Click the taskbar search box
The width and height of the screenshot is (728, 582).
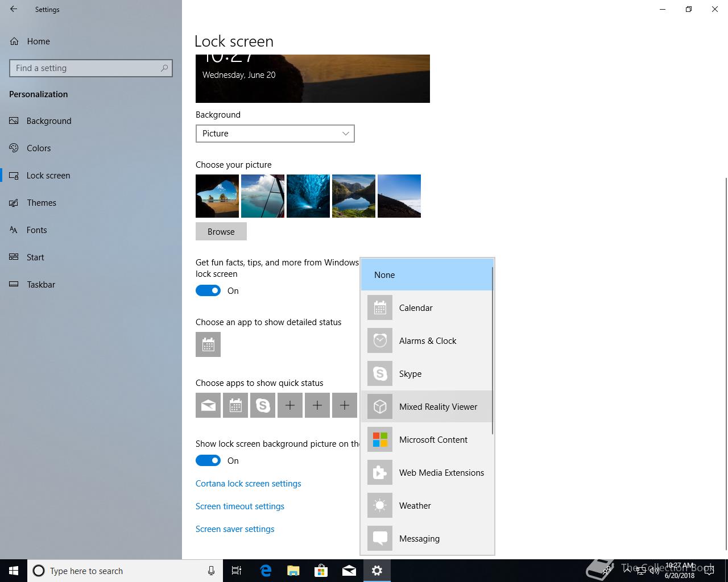tap(125, 571)
